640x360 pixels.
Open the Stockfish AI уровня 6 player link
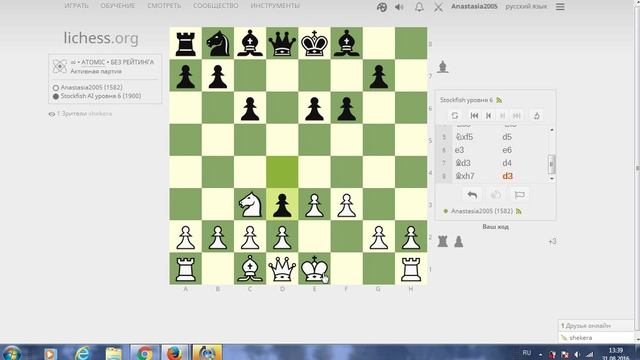pos(101,96)
